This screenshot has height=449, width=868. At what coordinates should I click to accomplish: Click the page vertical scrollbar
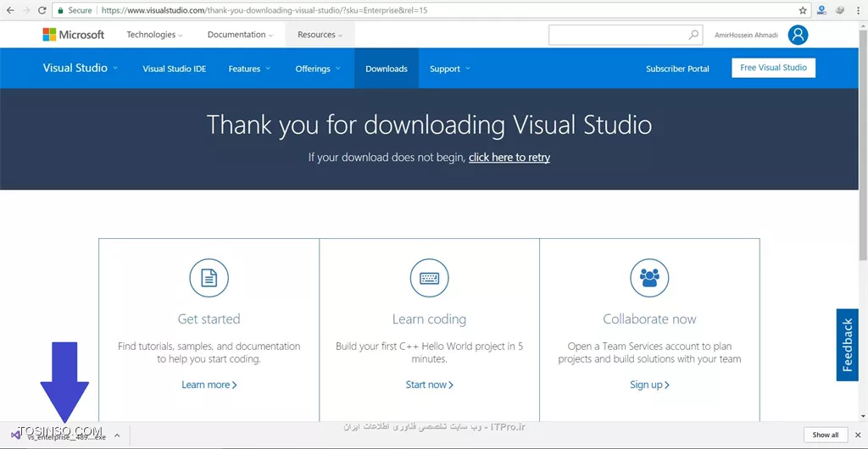pos(863,147)
